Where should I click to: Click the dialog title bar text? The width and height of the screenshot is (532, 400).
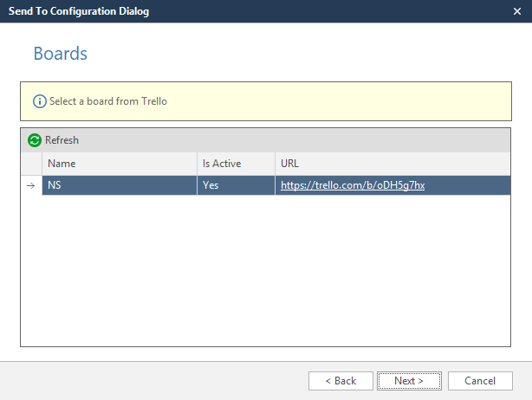point(79,11)
